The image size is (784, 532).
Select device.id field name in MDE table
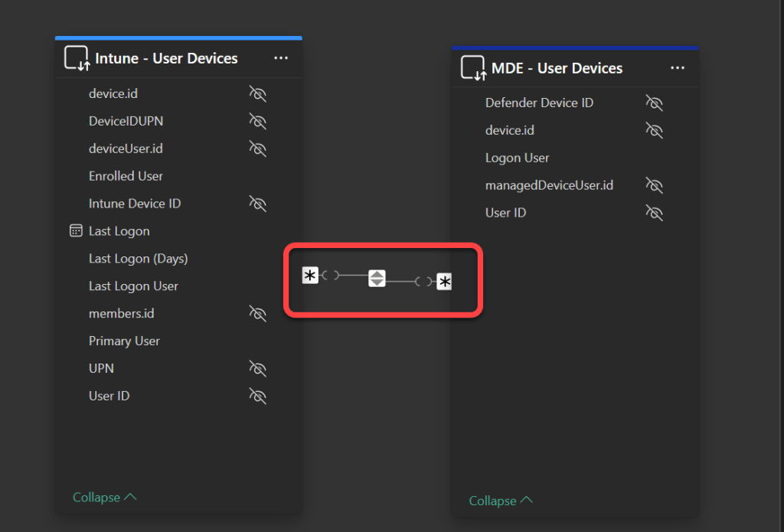click(x=509, y=130)
